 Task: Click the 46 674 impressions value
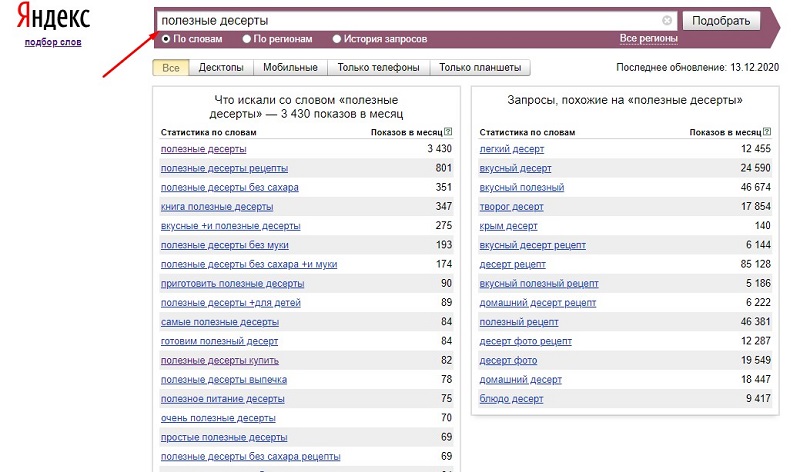click(756, 187)
